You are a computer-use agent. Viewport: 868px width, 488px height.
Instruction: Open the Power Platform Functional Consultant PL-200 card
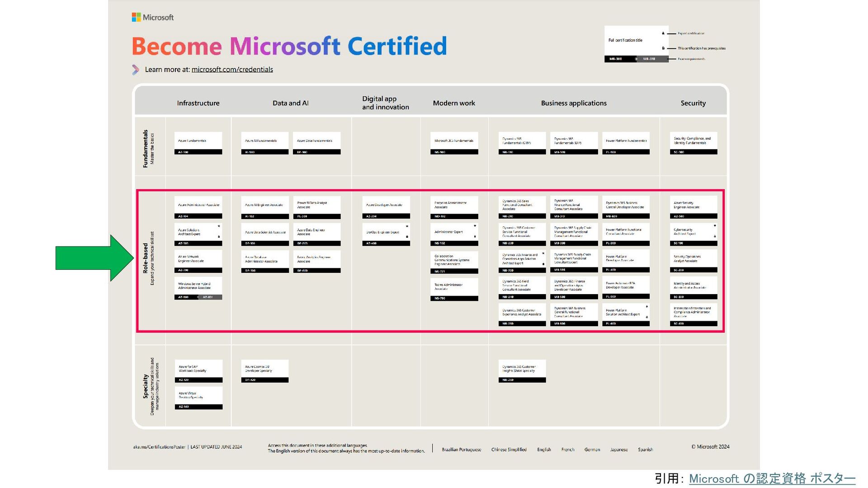pos(626,235)
